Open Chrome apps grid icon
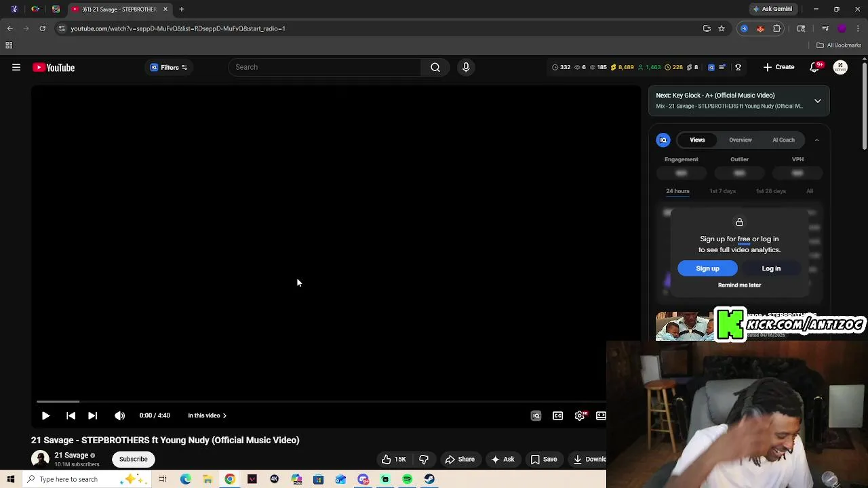868x488 pixels. coord(9,45)
